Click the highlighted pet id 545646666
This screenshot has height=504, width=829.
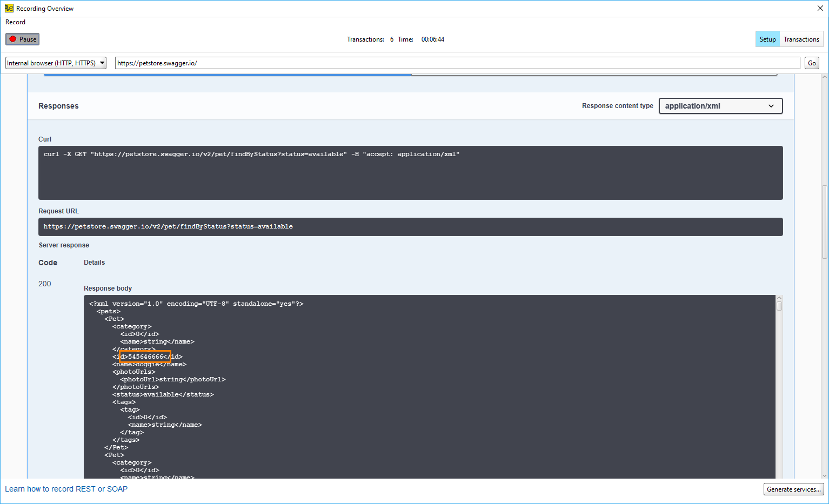click(145, 357)
